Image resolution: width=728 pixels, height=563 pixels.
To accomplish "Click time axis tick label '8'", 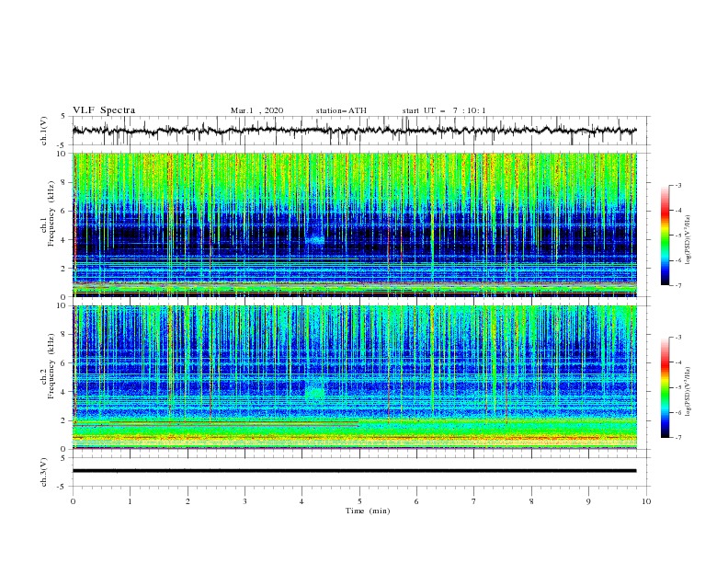I will point(531,501).
